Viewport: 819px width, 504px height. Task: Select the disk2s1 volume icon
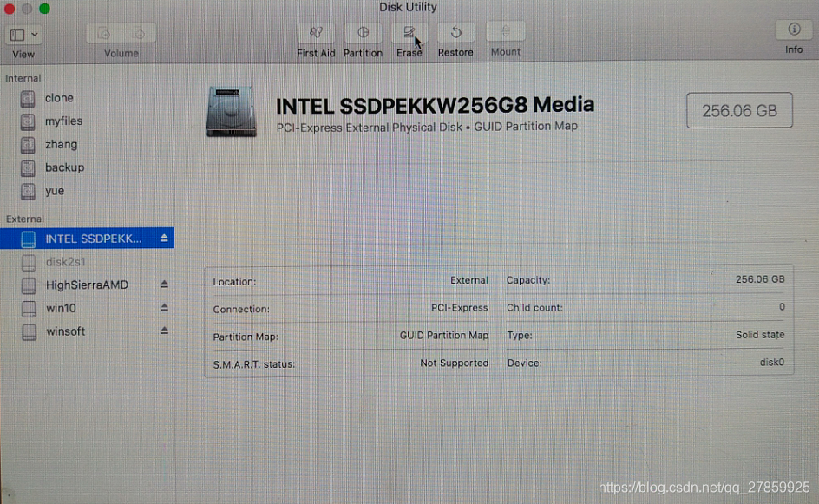click(x=29, y=262)
